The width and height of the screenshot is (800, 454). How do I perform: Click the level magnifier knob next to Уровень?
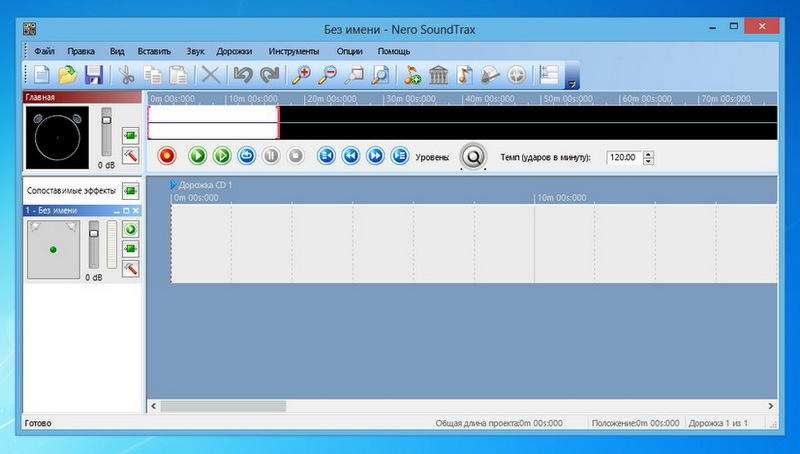473,157
